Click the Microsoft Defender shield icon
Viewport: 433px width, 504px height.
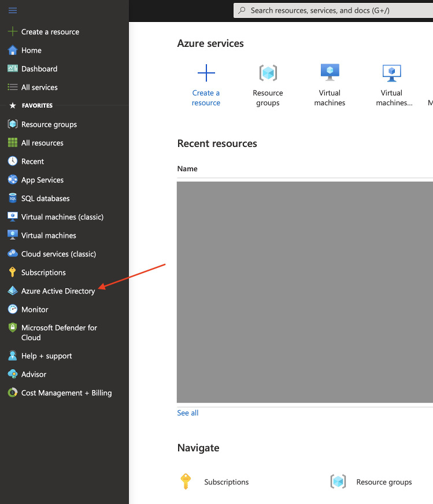click(x=13, y=328)
